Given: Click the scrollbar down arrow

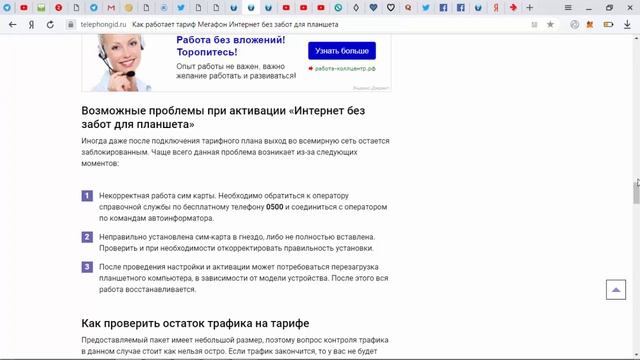Looking at the screenshot, I should pos(636,356).
